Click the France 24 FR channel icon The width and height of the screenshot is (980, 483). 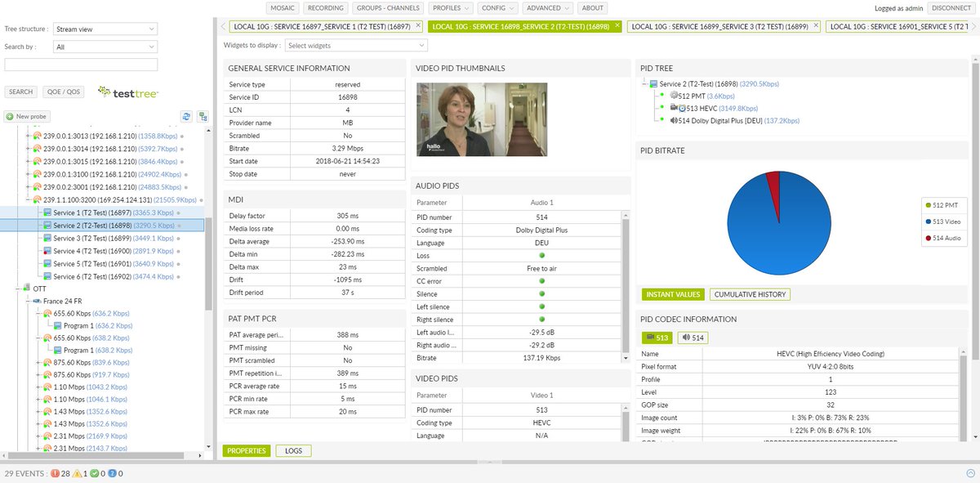(37, 301)
